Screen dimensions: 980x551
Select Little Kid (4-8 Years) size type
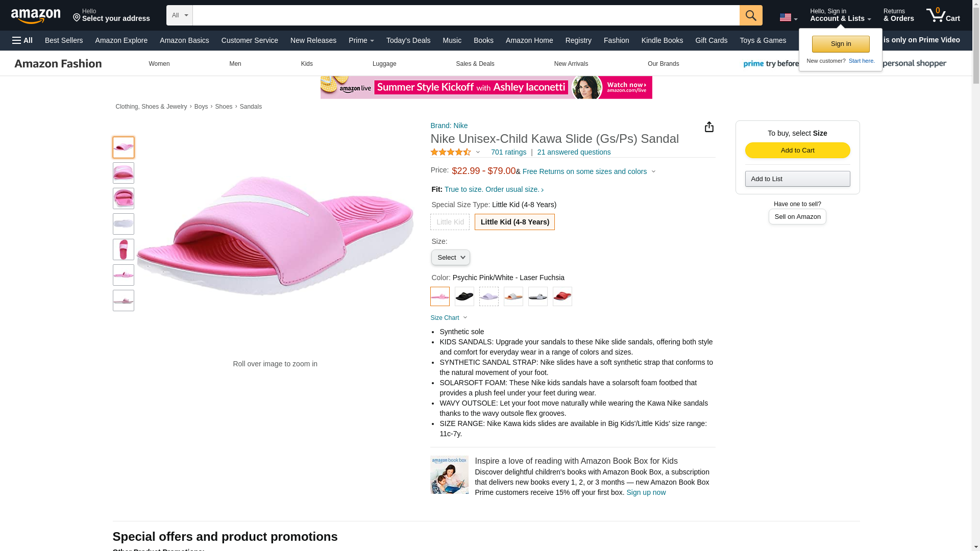[x=514, y=222]
